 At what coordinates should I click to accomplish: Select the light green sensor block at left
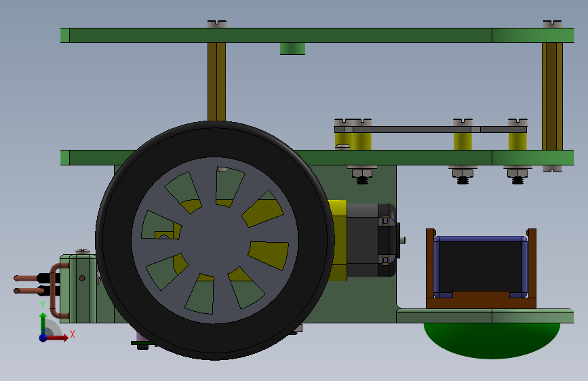78,289
